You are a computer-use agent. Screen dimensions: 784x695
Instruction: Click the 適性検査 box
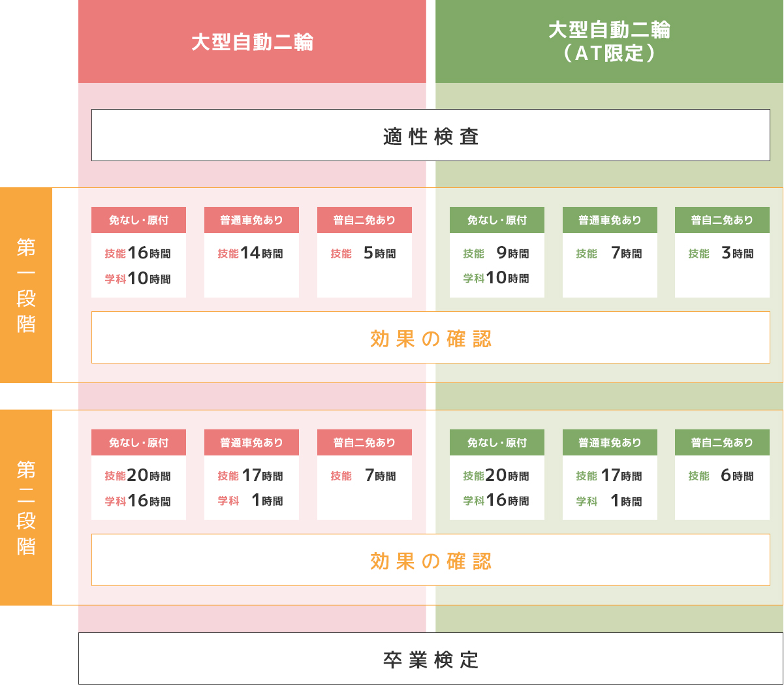click(x=430, y=135)
